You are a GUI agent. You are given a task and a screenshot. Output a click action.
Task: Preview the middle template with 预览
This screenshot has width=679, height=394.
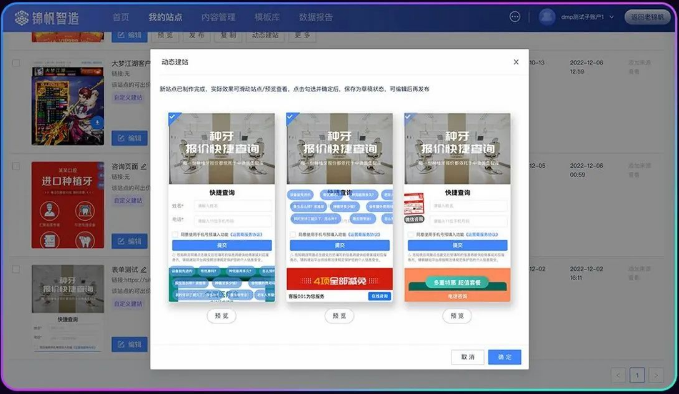(x=339, y=316)
